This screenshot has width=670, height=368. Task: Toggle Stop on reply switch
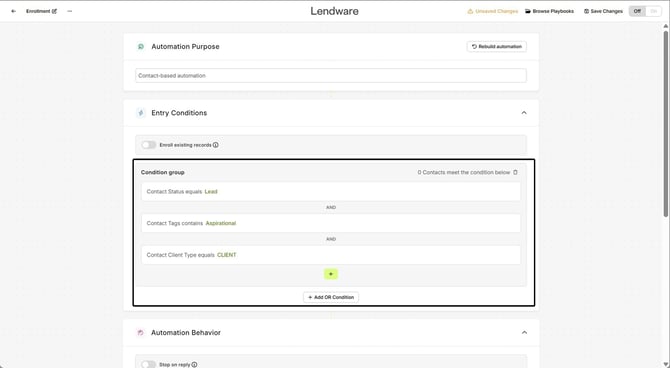(x=149, y=365)
